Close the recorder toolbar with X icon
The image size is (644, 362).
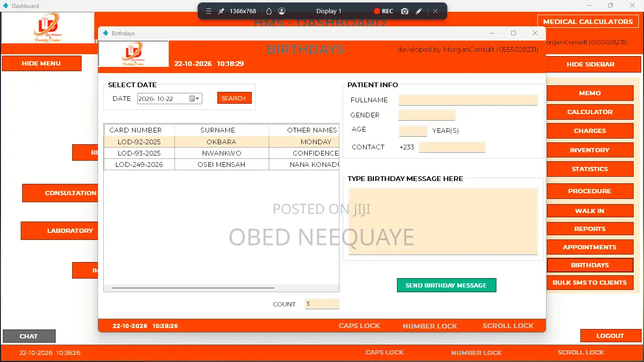(x=435, y=11)
